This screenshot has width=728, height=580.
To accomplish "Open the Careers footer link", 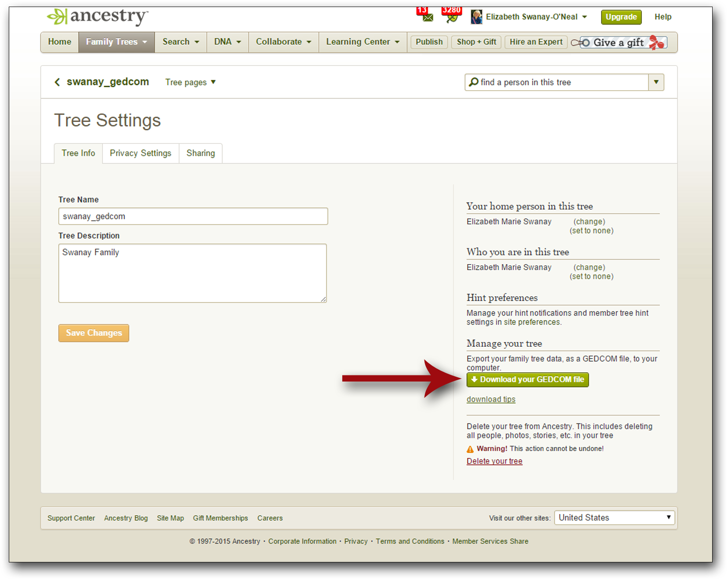I will (x=270, y=518).
